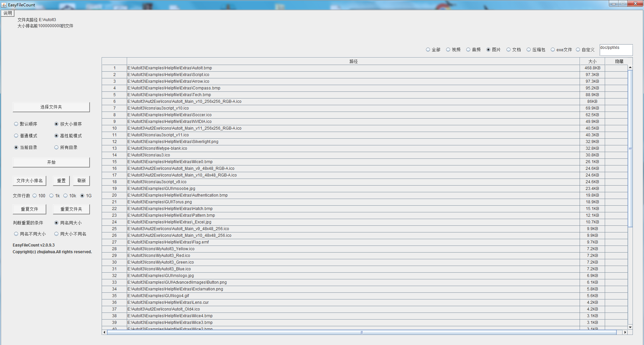Image resolution: width=644 pixels, height=345 pixels.
Task: Select the 视频 file type filter
Action: (448, 50)
